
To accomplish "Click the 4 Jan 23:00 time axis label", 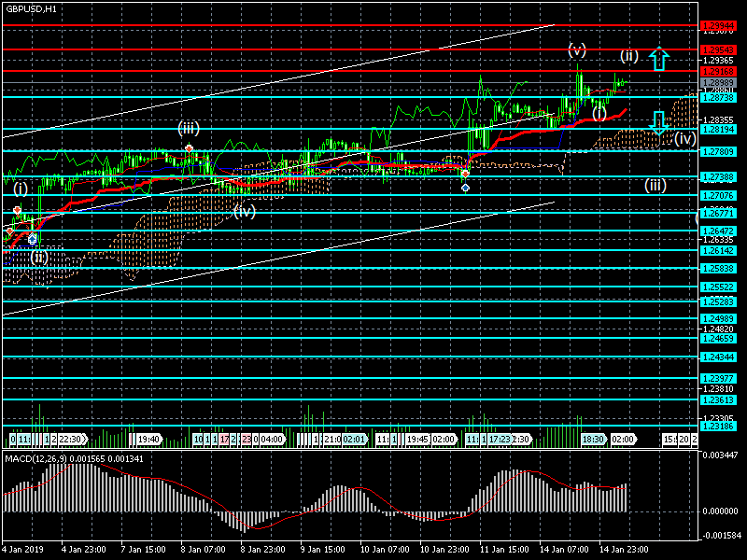I will [84, 549].
